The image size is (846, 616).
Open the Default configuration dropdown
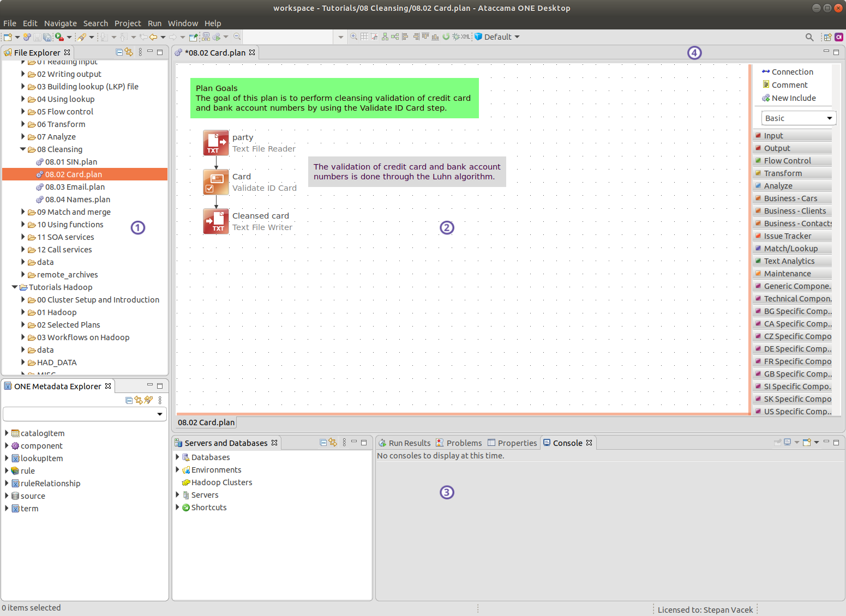(x=517, y=37)
